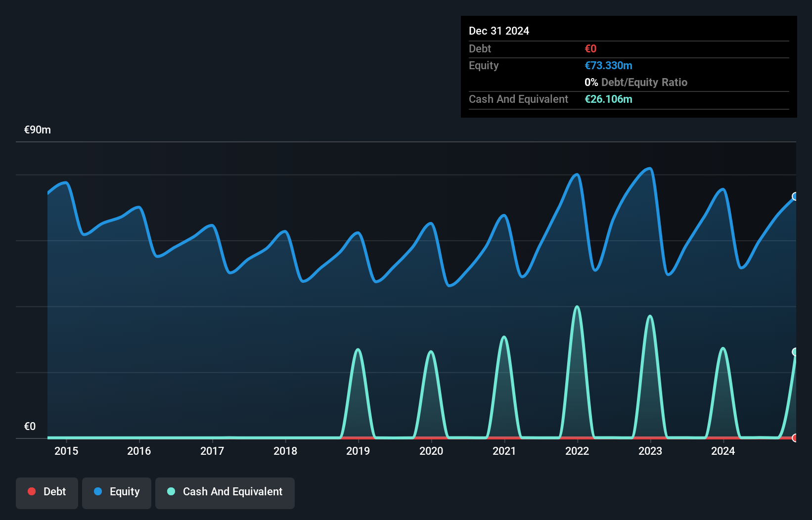The width and height of the screenshot is (812, 520).
Task: Click the red Debt legend dot
Action: click(x=32, y=491)
